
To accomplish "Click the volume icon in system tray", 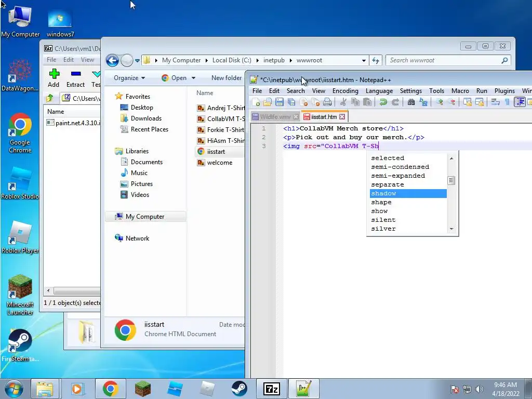I will pyautogui.click(x=480, y=389).
